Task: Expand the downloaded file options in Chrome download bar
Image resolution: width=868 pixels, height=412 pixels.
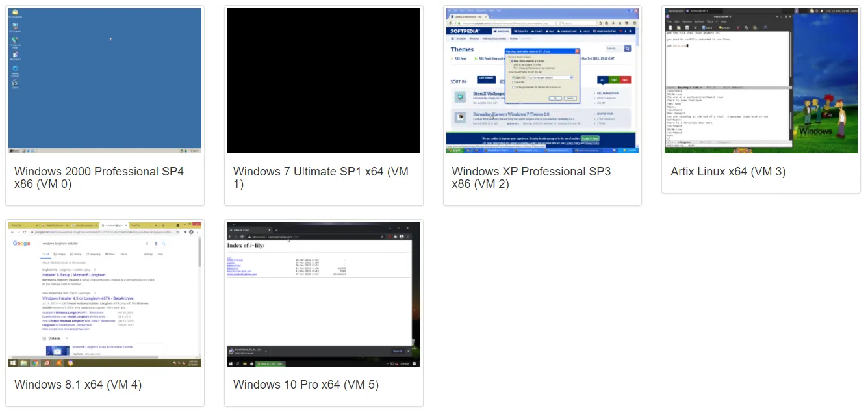Action: coord(266,351)
